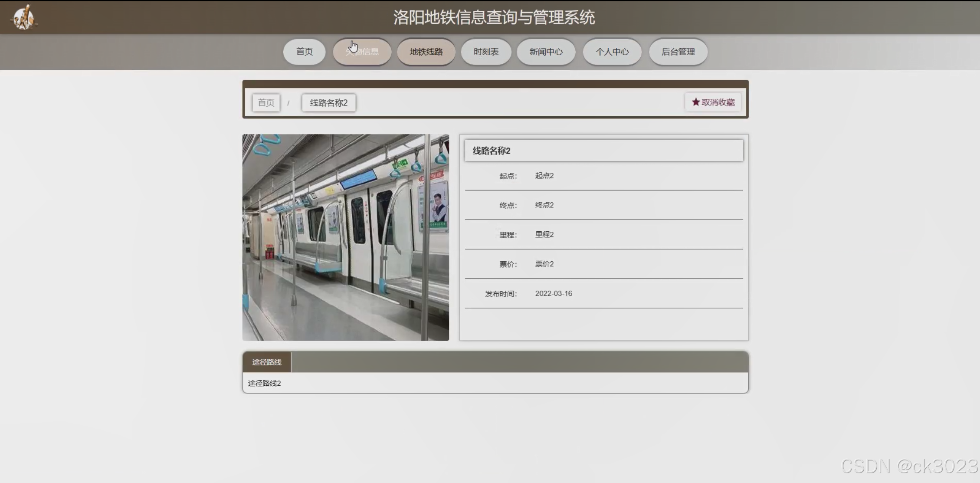
Task: Click the 途径路线2 content text
Action: (x=264, y=383)
